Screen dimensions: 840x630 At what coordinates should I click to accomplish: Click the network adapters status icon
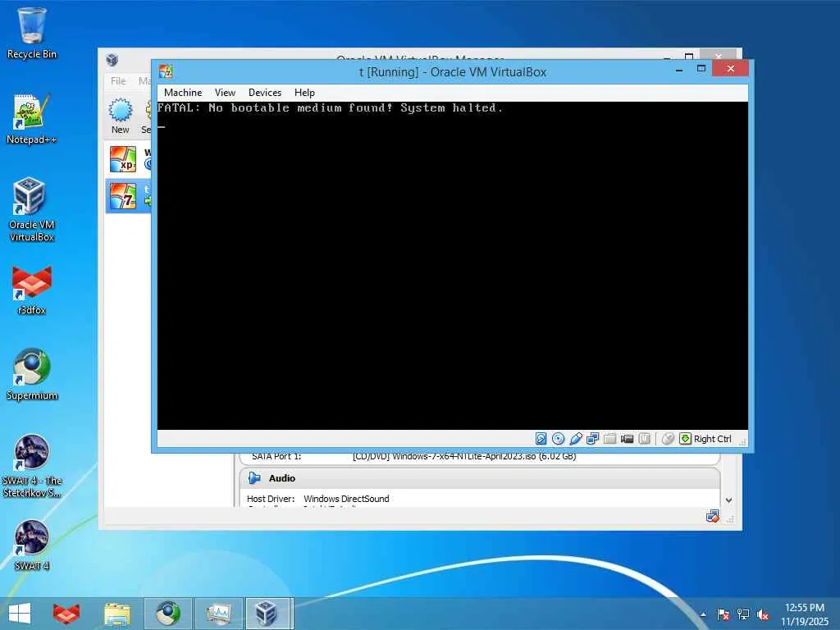[x=592, y=439]
